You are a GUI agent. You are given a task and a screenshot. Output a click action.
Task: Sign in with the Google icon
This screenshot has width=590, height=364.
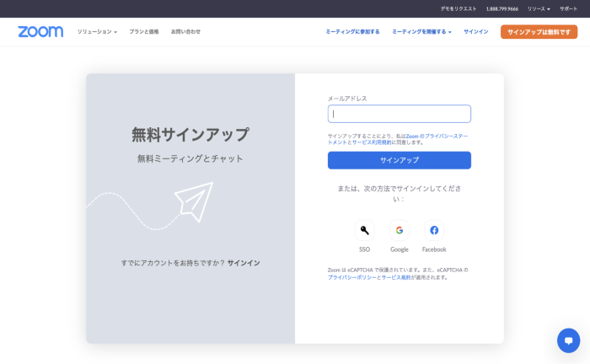[x=400, y=230]
